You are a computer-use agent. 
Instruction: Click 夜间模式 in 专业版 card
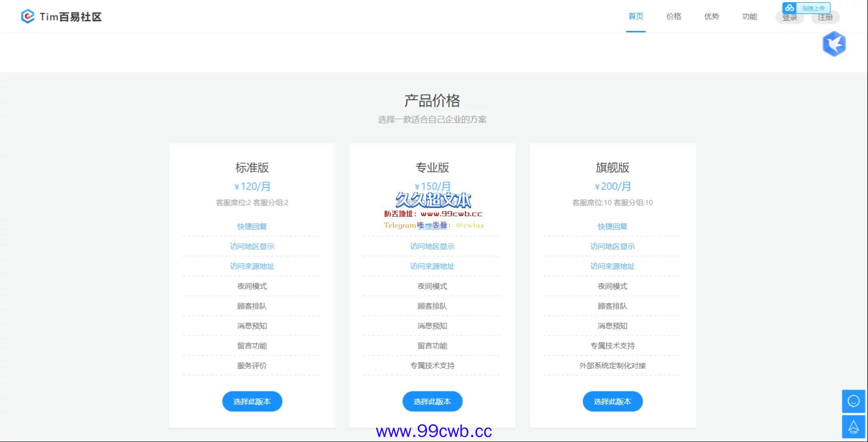coord(432,286)
